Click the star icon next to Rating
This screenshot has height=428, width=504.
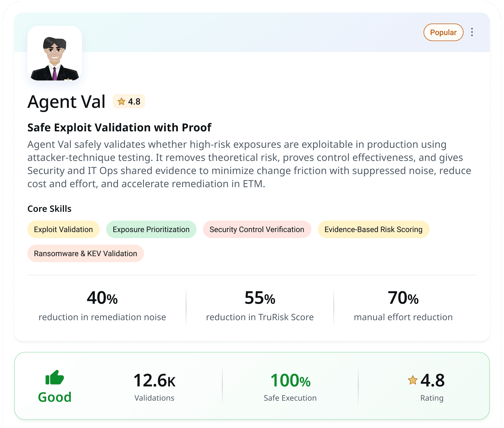coord(412,380)
